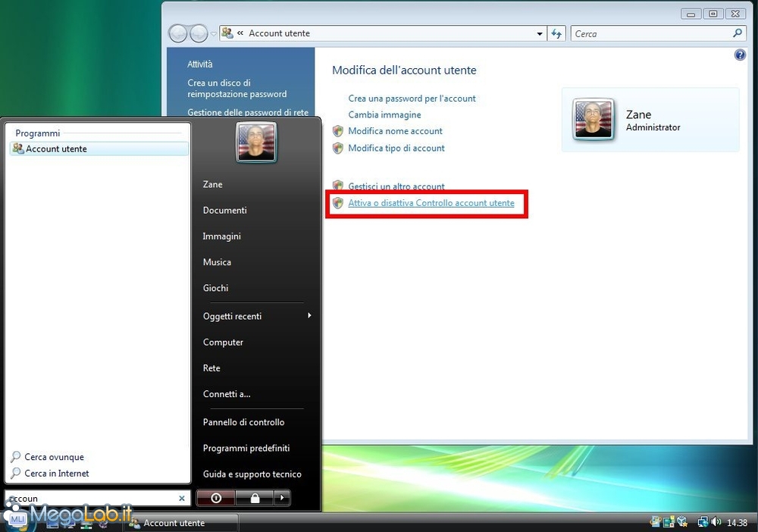The width and height of the screenshot is (758, 532).
Task: Click Cerca ovunque search link
Action: [x=47, y=457]
